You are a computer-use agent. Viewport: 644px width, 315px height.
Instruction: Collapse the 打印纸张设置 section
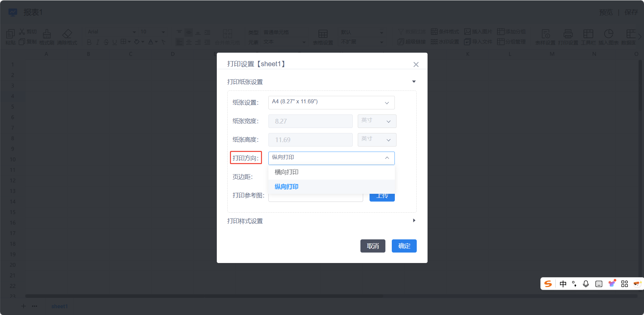click(x=414, y=82)
